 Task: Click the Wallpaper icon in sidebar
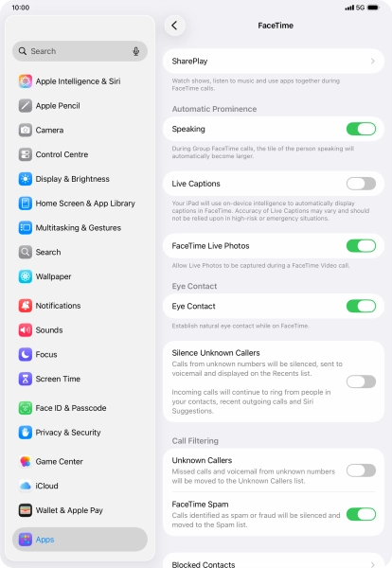click(26, 276)
